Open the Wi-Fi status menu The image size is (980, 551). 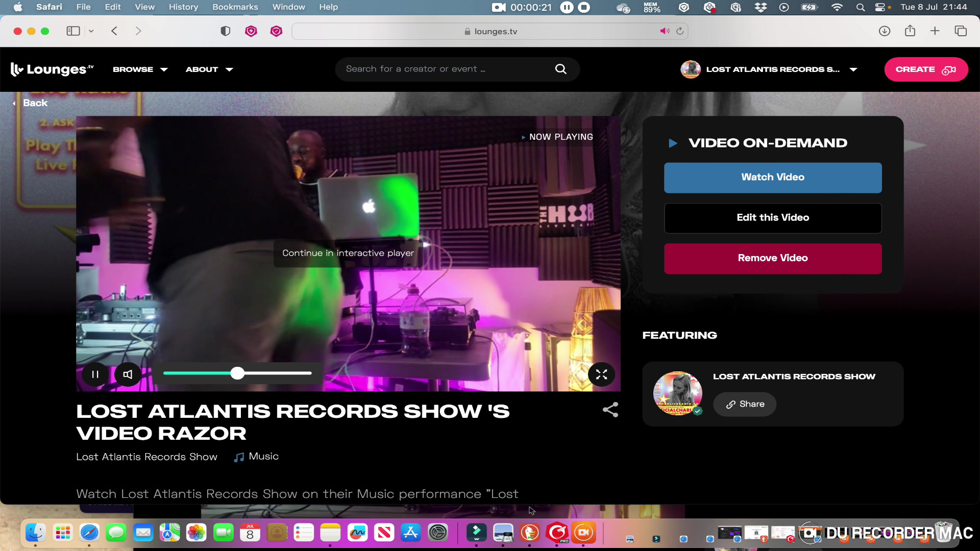(x=837, y=7)
